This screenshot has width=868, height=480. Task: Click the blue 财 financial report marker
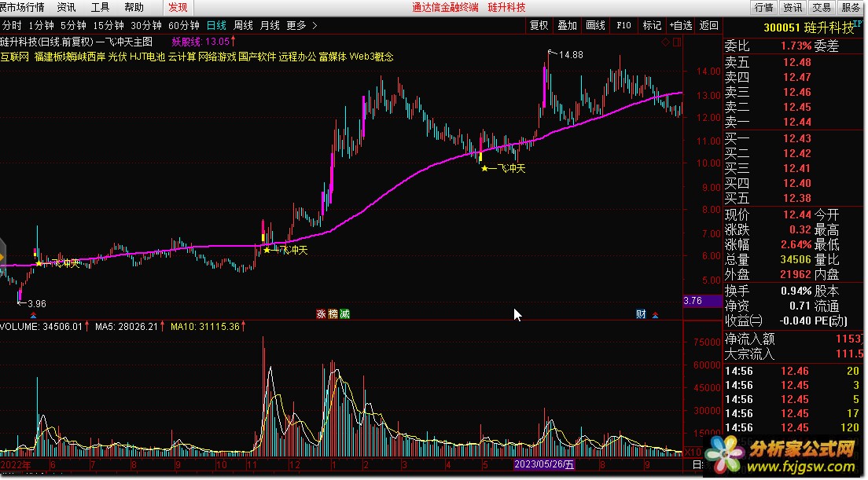[x=641, y=314]
